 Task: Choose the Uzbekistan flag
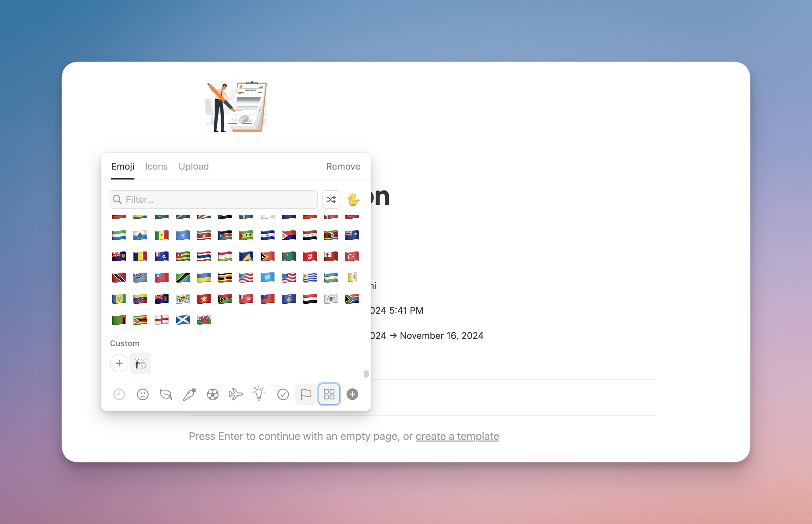(x=331, y=278)
